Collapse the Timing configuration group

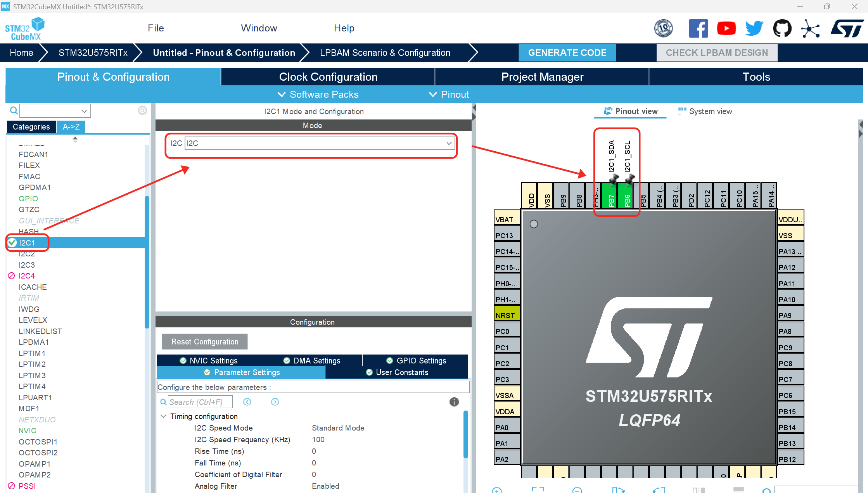coord(164,416)
